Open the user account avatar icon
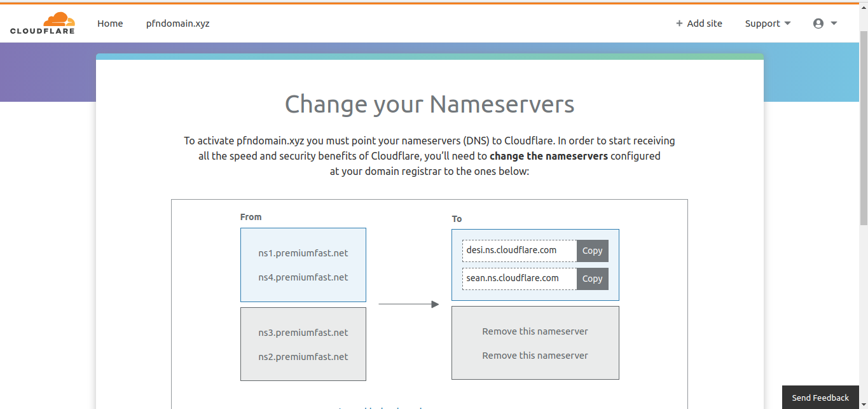 point(818,24)
